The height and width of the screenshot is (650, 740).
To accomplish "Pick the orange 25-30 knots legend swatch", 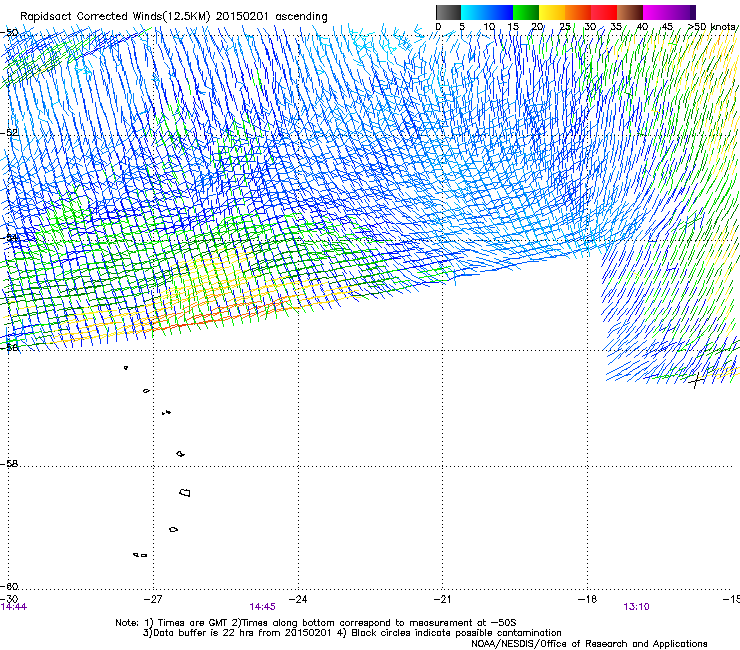I will click(578, 12).
